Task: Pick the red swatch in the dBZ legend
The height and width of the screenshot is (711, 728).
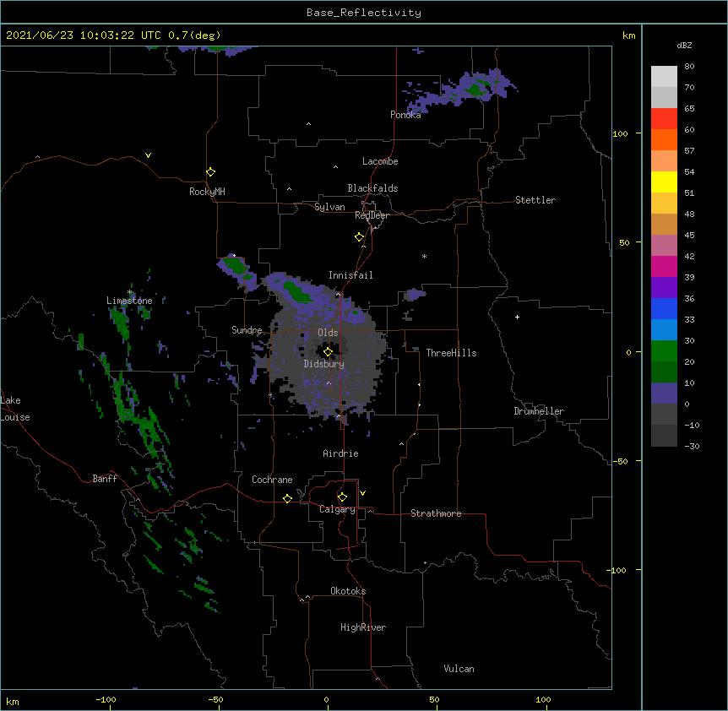Action: [664, 119]
